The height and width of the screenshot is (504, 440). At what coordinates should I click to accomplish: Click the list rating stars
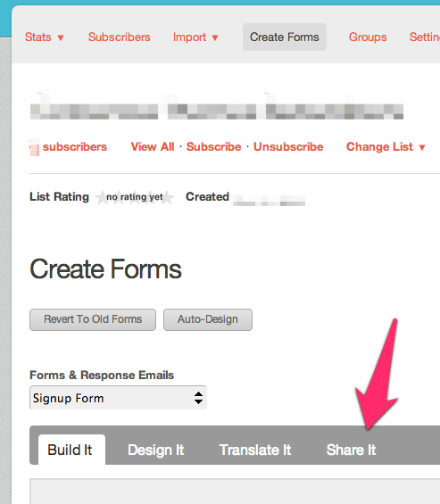click(135, 197)
